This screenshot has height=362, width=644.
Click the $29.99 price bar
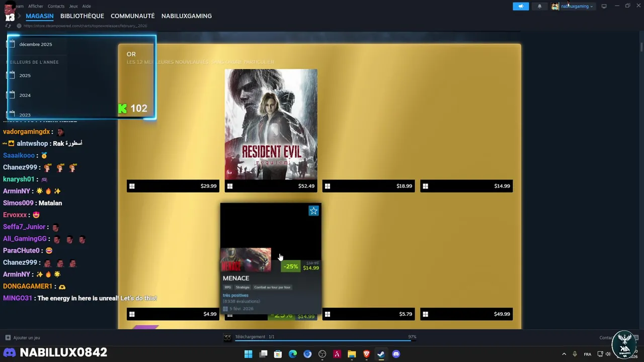coord(173,186)
